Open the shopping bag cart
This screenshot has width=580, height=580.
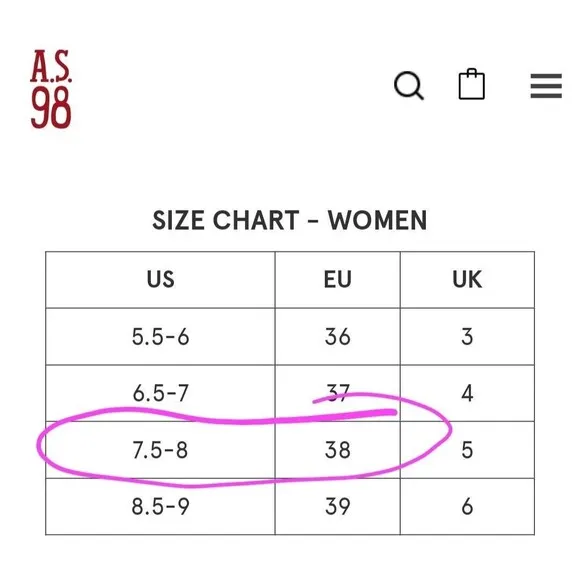pyautogui.click(x=472, y=84)
